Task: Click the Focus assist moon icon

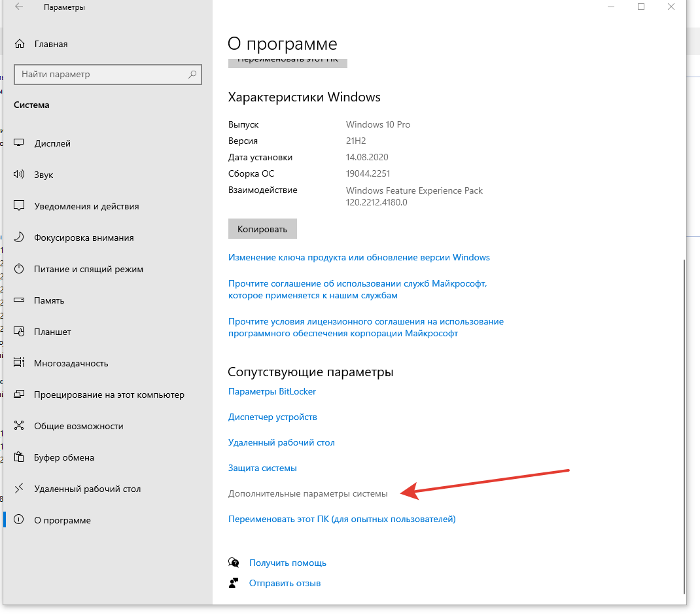Action: point(19,237)
